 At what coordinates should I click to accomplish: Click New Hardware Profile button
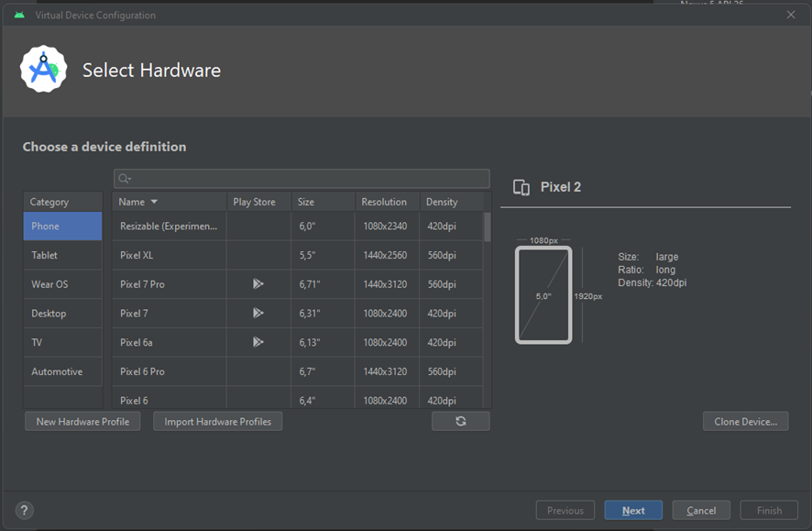(82, 421)
